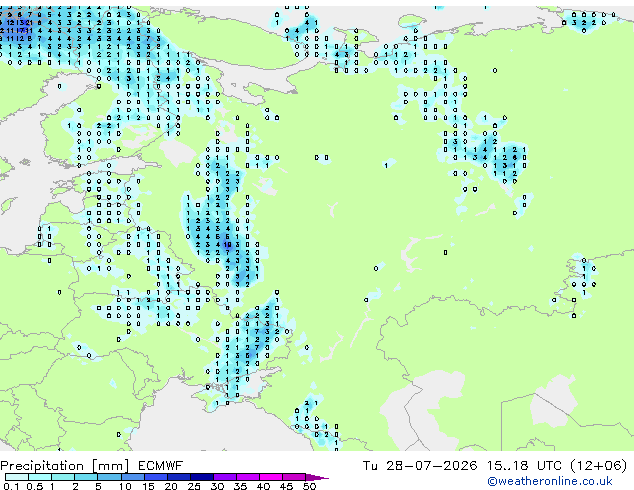
Task: Click the 20–25 mm dark blue swatch
Action: (x=178, y=477)
